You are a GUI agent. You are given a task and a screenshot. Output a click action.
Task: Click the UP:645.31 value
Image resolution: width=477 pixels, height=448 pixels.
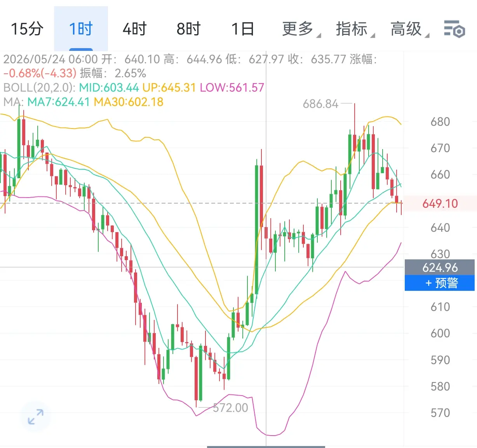(169, 87)
